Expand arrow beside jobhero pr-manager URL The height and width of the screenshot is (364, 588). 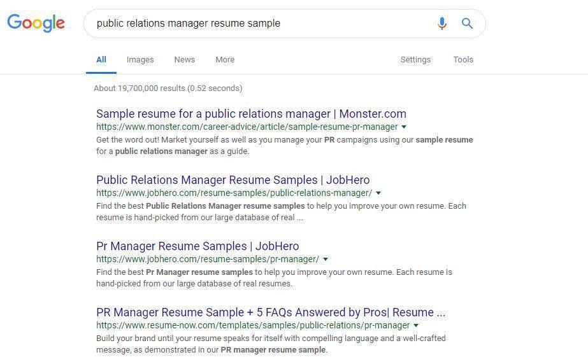click(326, 259)
